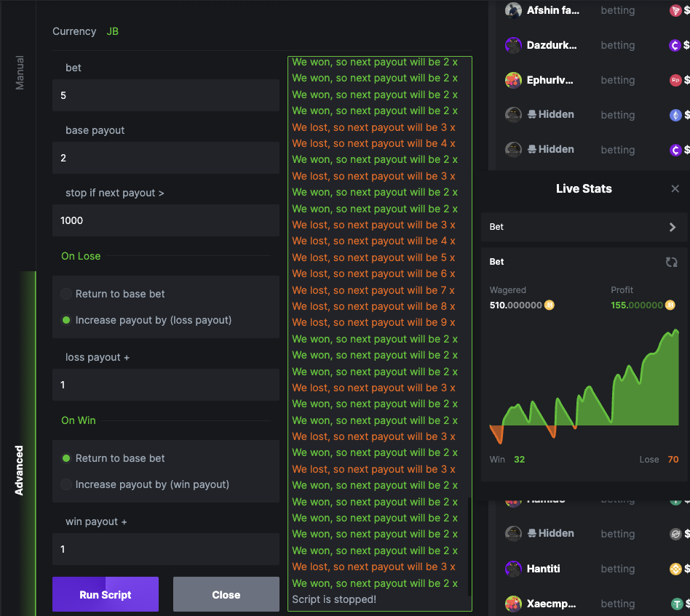
Task: Click the Live Stats title
Action: click(x=584, y=188)
